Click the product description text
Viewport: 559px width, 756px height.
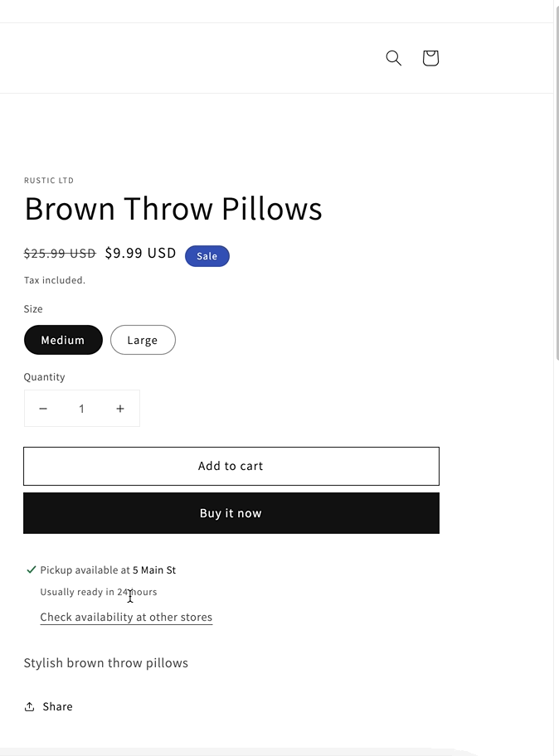106,662
